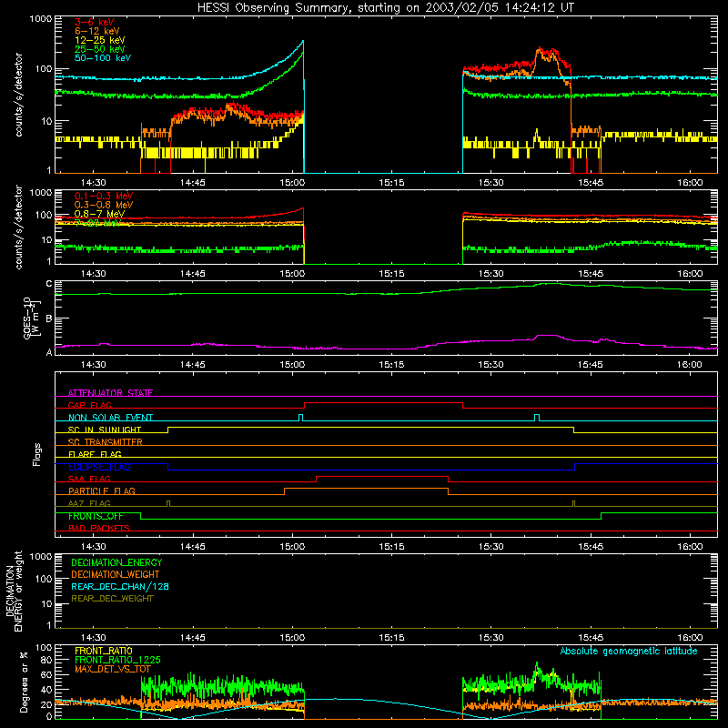Click the DECIMATION_WEIGHT legend label

pos(116,574)
